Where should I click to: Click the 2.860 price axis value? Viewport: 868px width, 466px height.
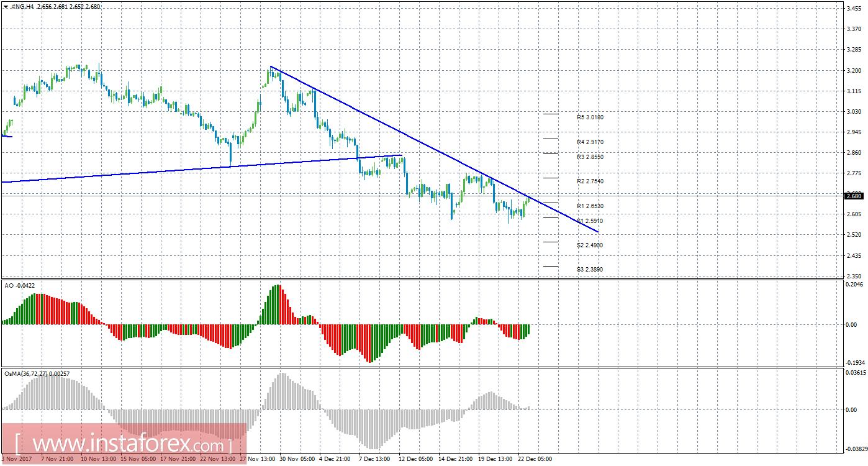[x=854, y=152]
